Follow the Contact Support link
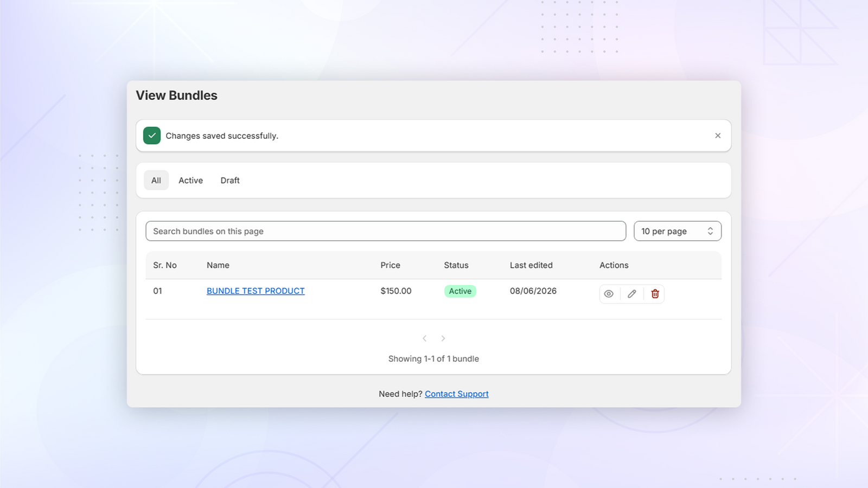868x488 pixels. (457, 394)
